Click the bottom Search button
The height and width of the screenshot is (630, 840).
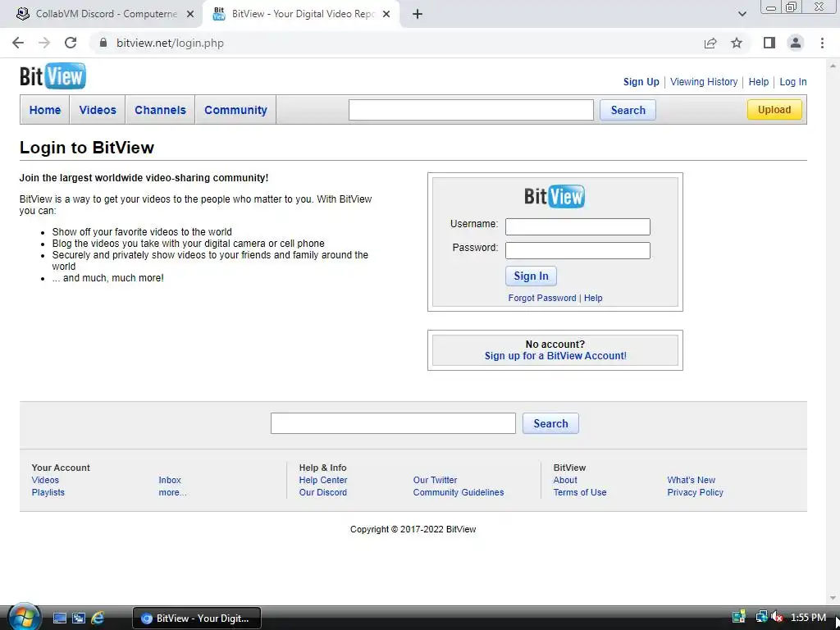550,423
